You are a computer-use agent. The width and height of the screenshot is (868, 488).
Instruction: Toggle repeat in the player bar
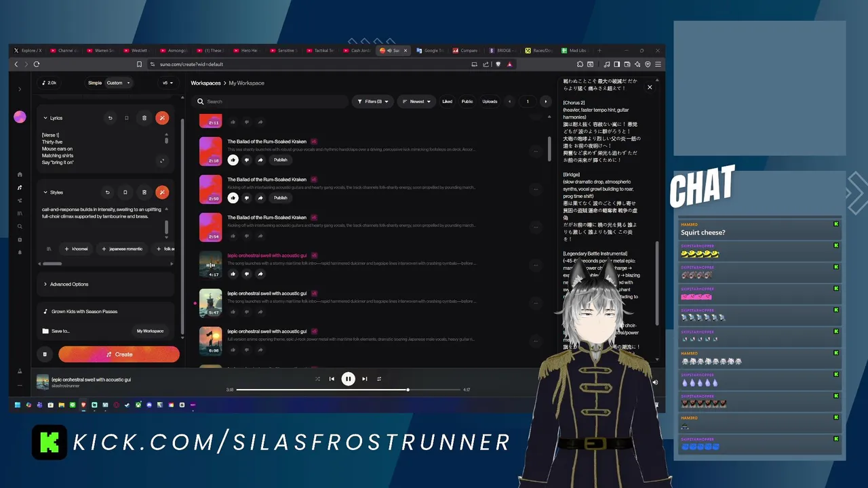pos(379,379)
